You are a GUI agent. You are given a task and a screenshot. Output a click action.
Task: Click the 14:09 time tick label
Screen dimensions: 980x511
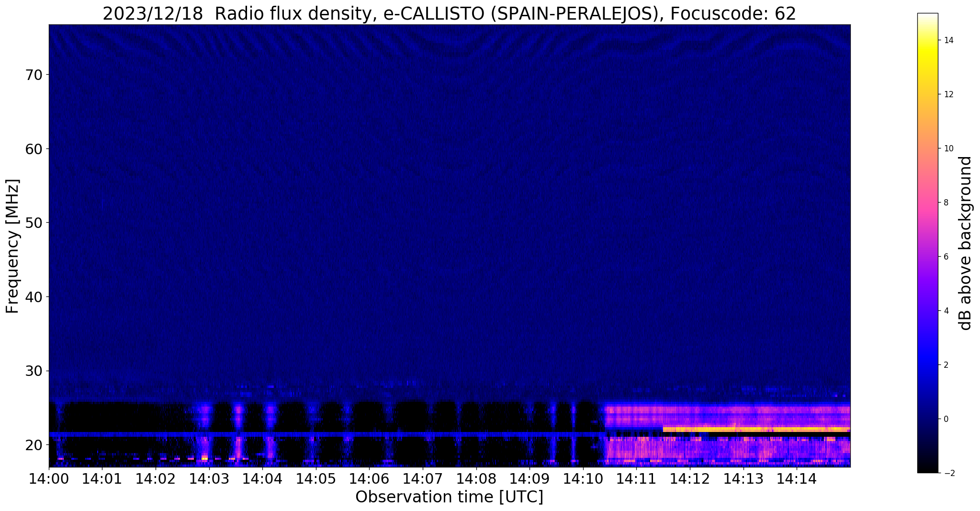coord(529,479)
